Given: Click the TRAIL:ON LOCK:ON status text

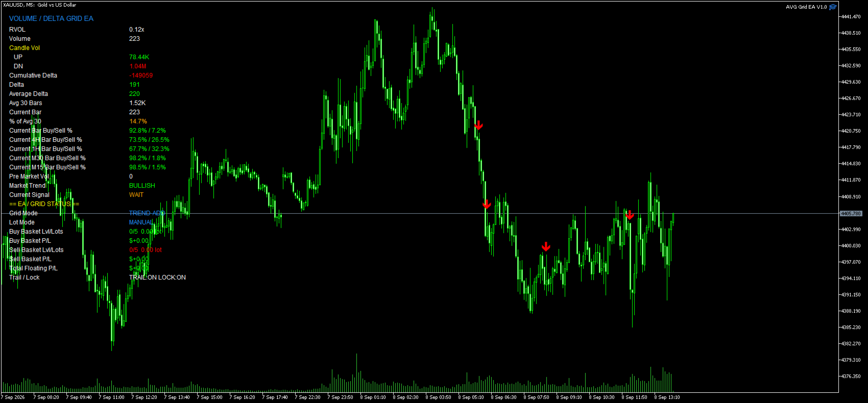Looking at the screenshot, I should [157, 278].
